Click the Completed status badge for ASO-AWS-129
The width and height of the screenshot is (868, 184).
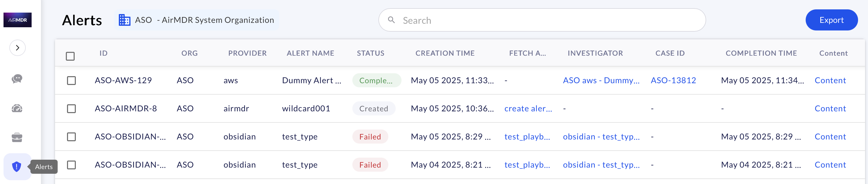(x=376, y=80)
